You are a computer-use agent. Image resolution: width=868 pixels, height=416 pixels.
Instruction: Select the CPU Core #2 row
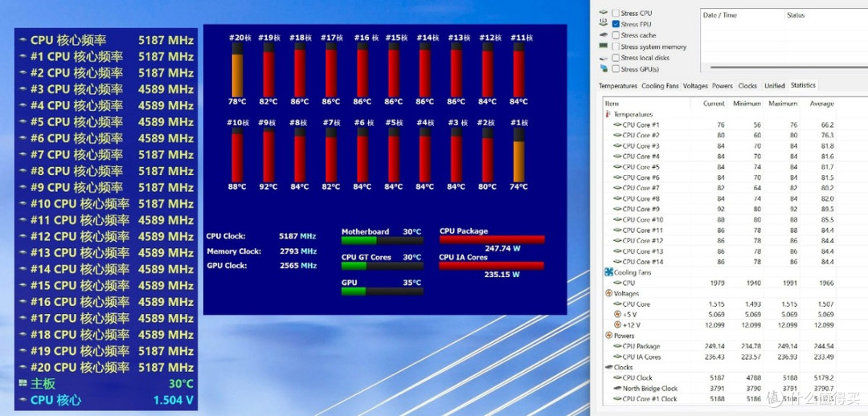(x=719, y=136)
